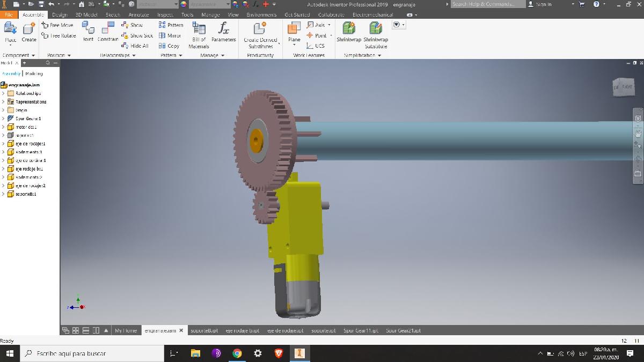Click the Shrinkwrap Substitute icon
Image resolution: width=644 pixels, height=362 pixels.
click(376, 35)
